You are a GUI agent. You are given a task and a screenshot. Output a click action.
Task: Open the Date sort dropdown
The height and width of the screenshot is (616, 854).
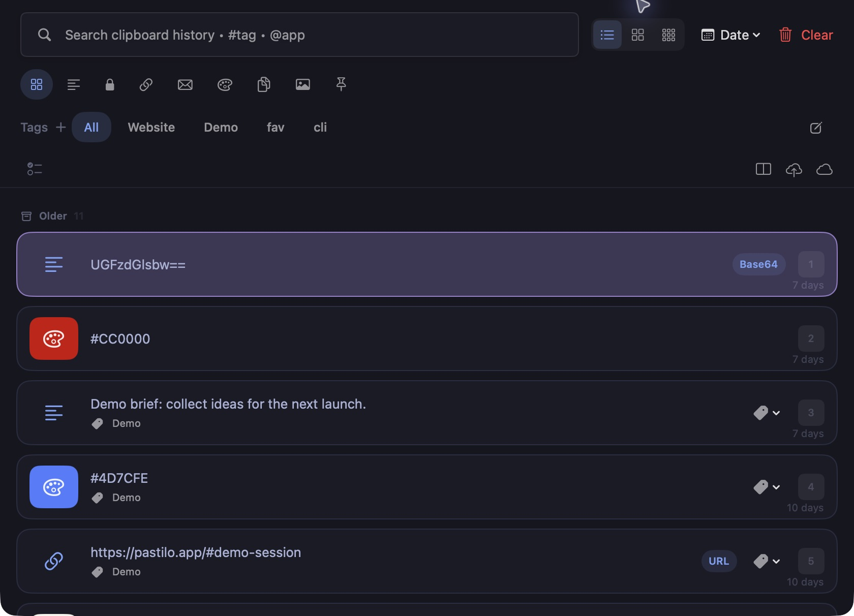click(x=731, y=35)
